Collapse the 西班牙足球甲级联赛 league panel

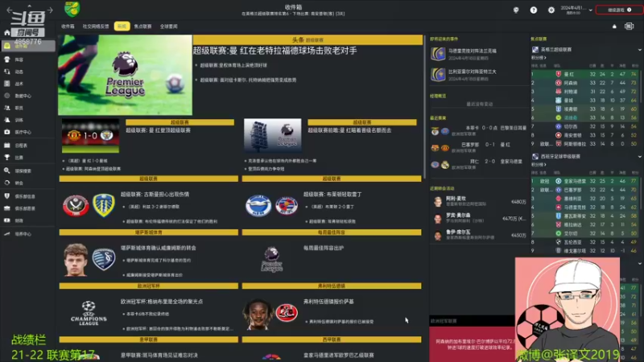[x=639, y=156]
